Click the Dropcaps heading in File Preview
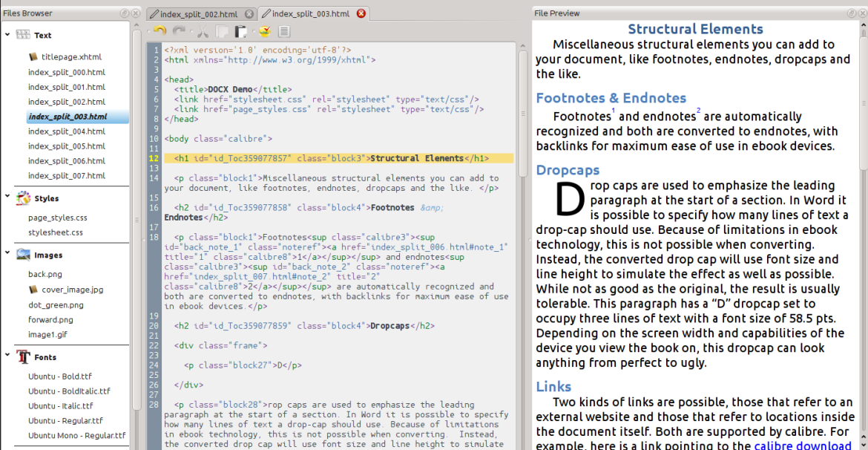The height and width of the screenshot is (450, 868). point(568,169)
